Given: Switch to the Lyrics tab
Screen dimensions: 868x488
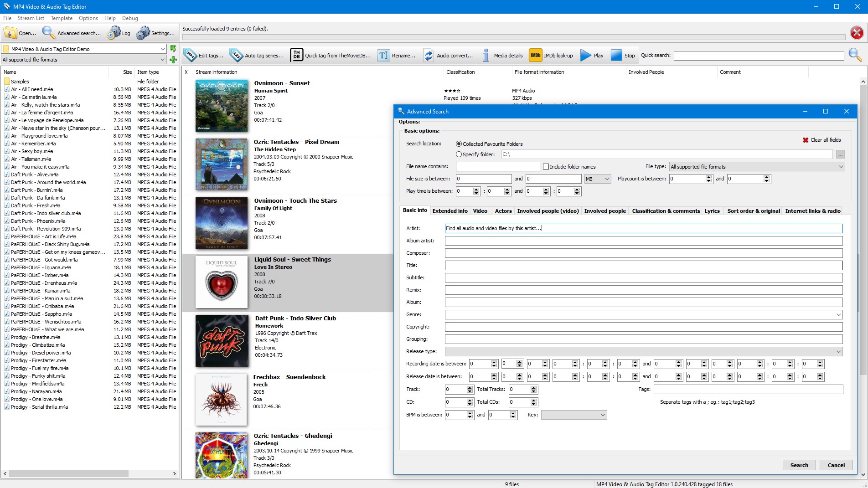Looking at the screenshot, I should 712,211.
